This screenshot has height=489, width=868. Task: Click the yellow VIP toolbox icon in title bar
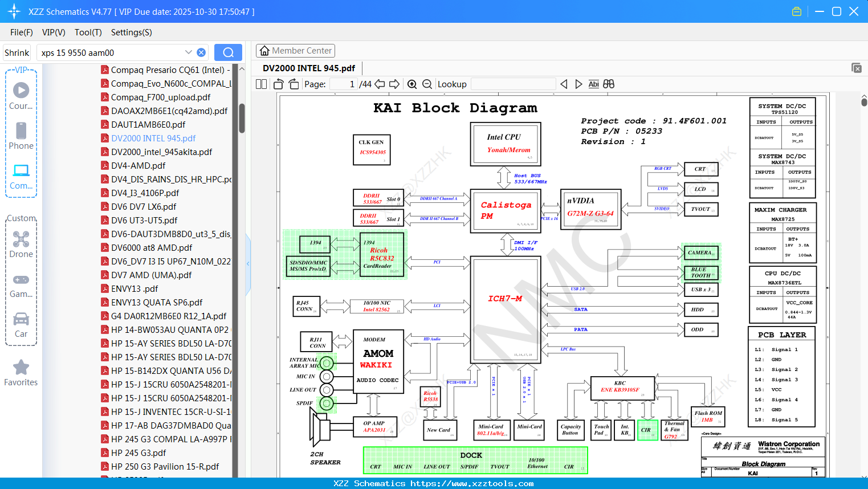[797, 11]
